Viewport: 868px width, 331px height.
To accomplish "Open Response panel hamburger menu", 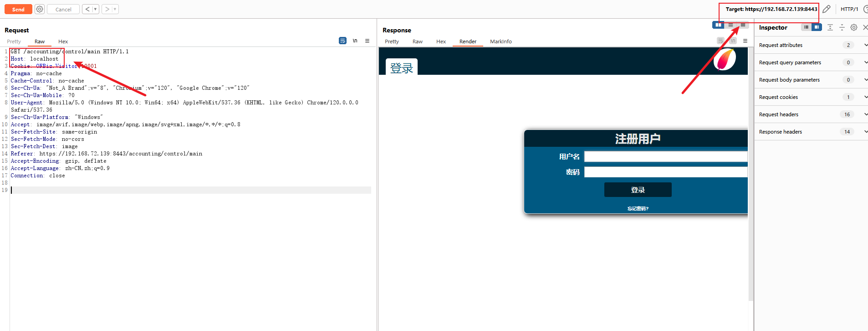I will [745, 41].
